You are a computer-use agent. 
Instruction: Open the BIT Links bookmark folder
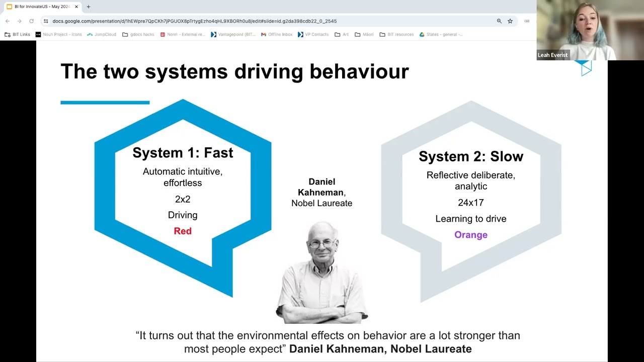[x=17, y=34]
